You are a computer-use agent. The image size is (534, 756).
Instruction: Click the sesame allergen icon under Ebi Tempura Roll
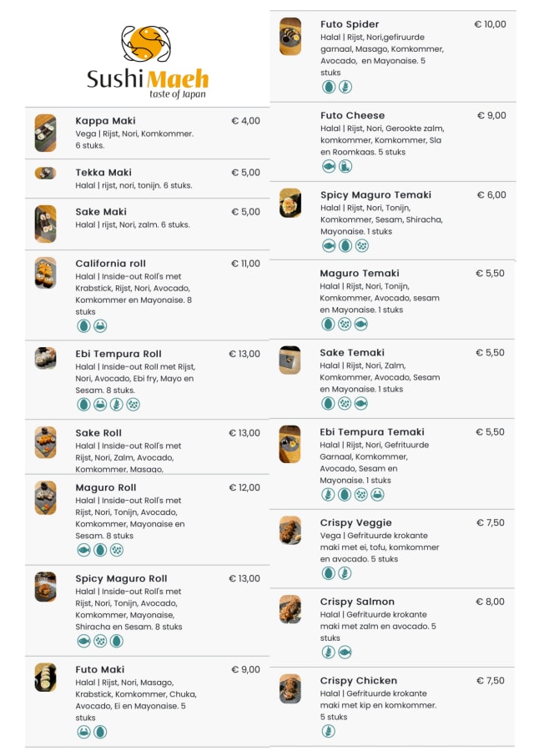(133, 405)
